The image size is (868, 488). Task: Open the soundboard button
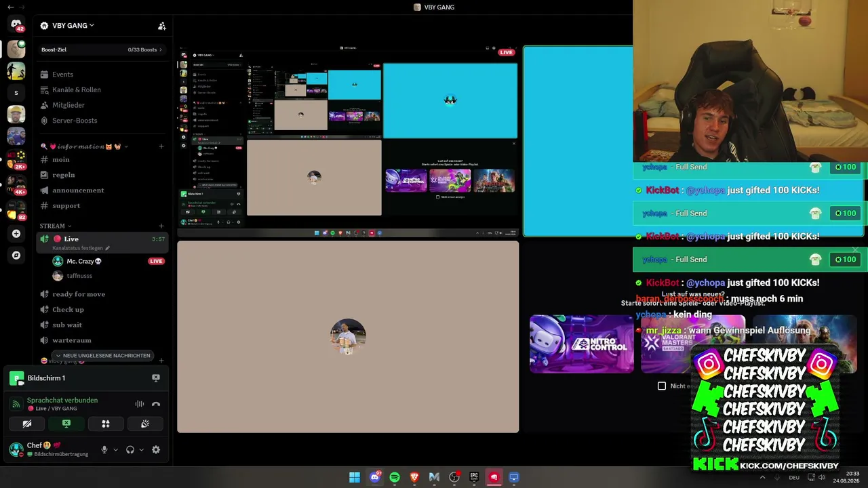tap(145, 424)
